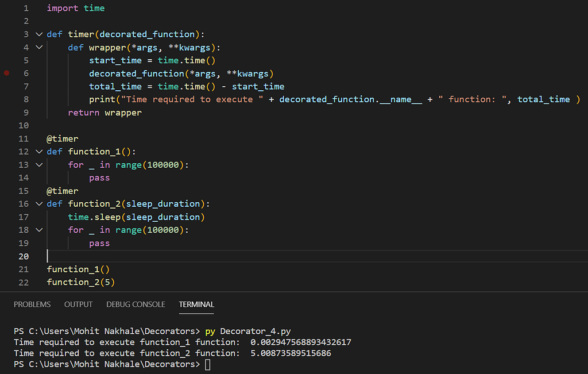This screenshot has width=588, height=374.
Task: Click the terminal prompt cursor on the last line
Action: pyautogui.click(x=208, y=364)
